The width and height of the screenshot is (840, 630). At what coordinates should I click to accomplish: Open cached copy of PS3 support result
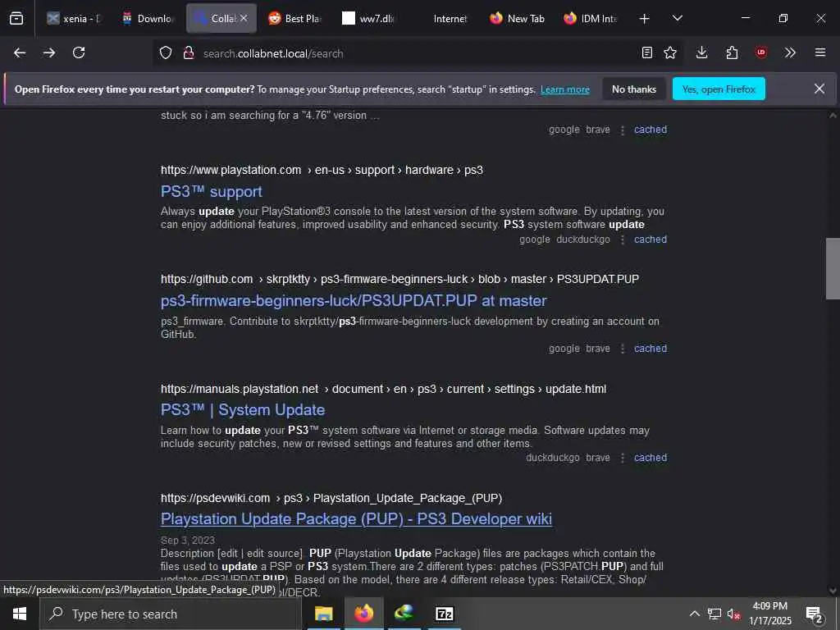click(651, 240)
